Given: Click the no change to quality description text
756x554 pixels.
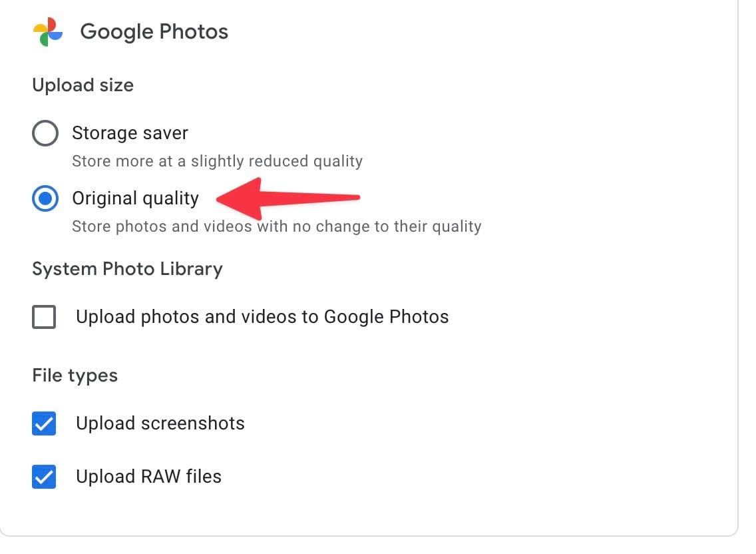Looking at the screenshot, I should coord(276,226).
